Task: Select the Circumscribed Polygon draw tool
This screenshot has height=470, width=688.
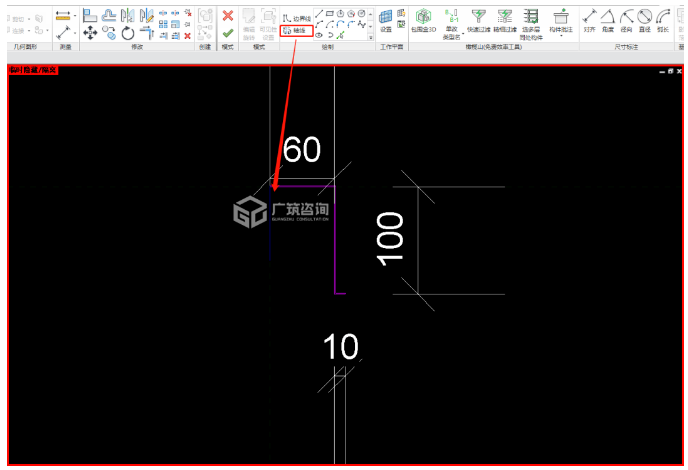Action: point(351,14)
